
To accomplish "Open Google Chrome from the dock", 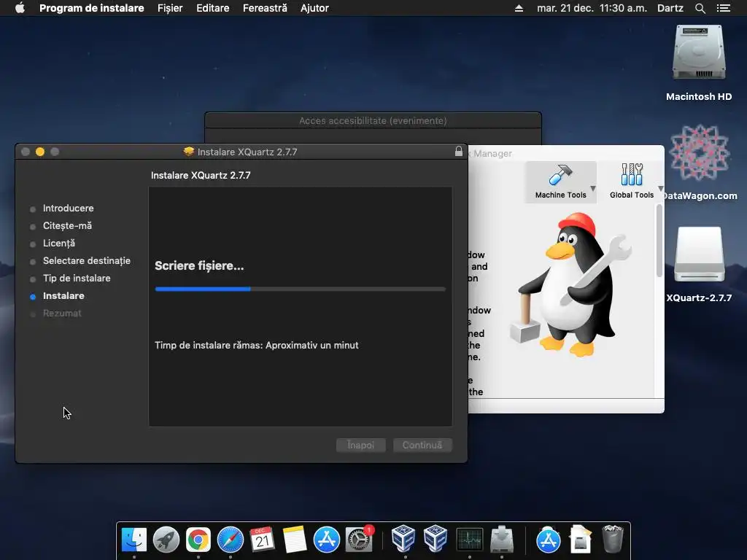I will [x=198, y=540].
